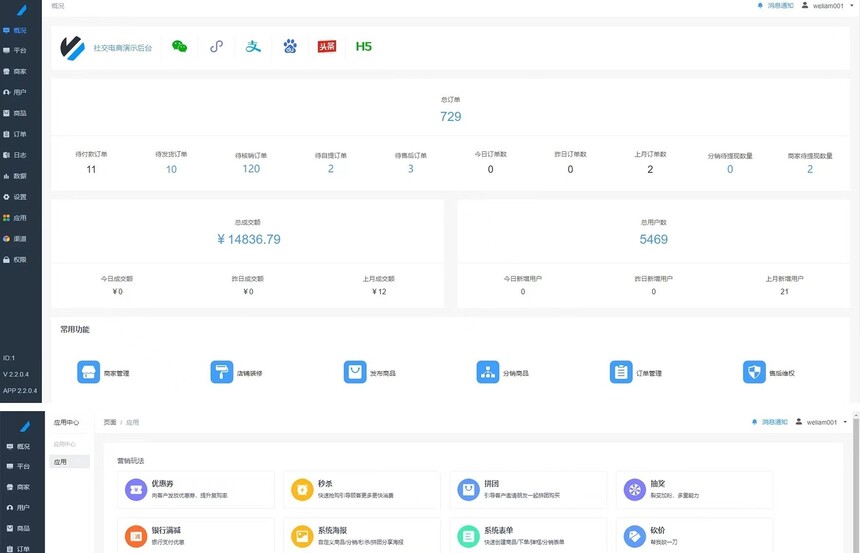Click the total orders number 729
This screenshot has width=860, height=553.
[x=451, y=117]
